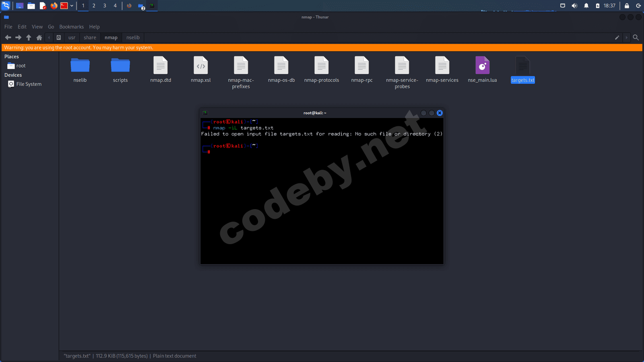Navigate to nselib in the path bar
644x362 pixels.
133,37
